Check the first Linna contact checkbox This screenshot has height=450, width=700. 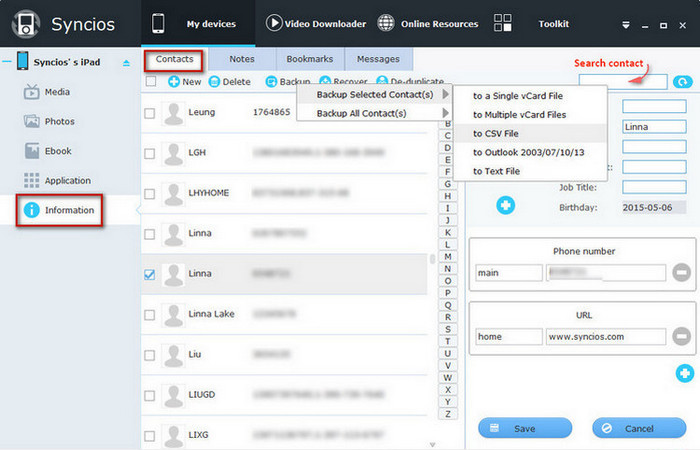pos(150,234)
